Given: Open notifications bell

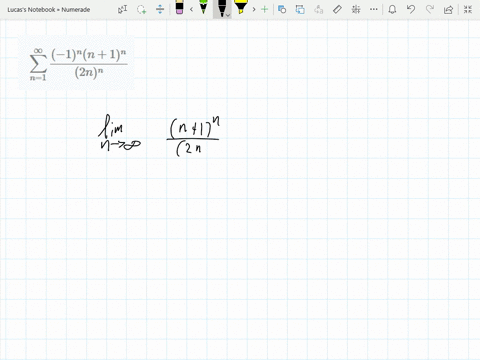Looking at the screenshot, I should point(392,9).
